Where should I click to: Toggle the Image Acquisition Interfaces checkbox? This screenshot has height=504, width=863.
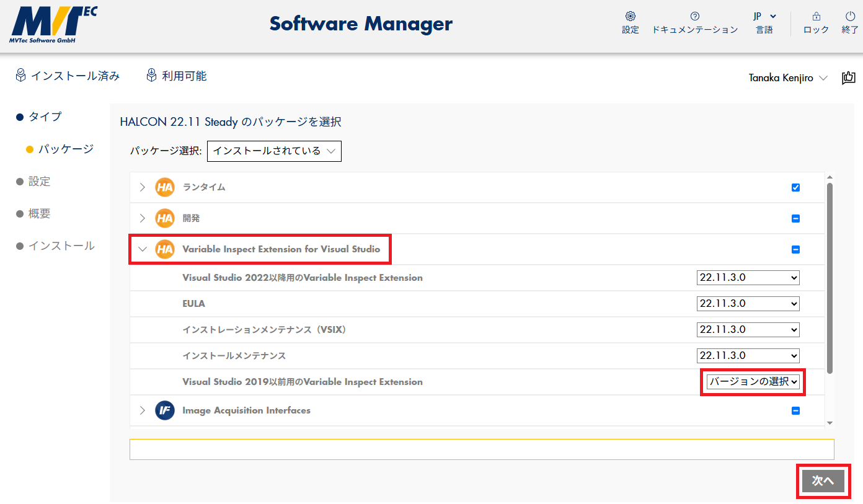(x=795, y=410)
